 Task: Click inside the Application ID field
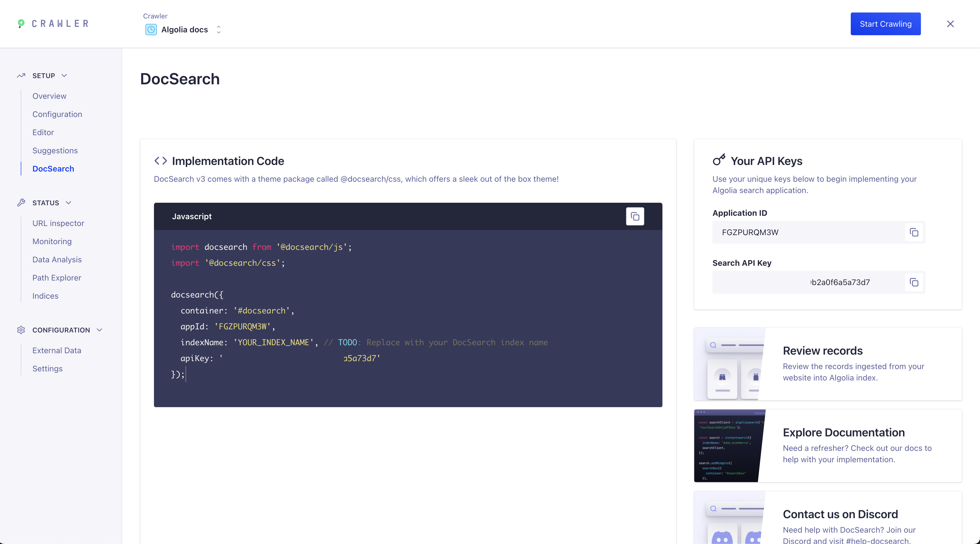799,232
